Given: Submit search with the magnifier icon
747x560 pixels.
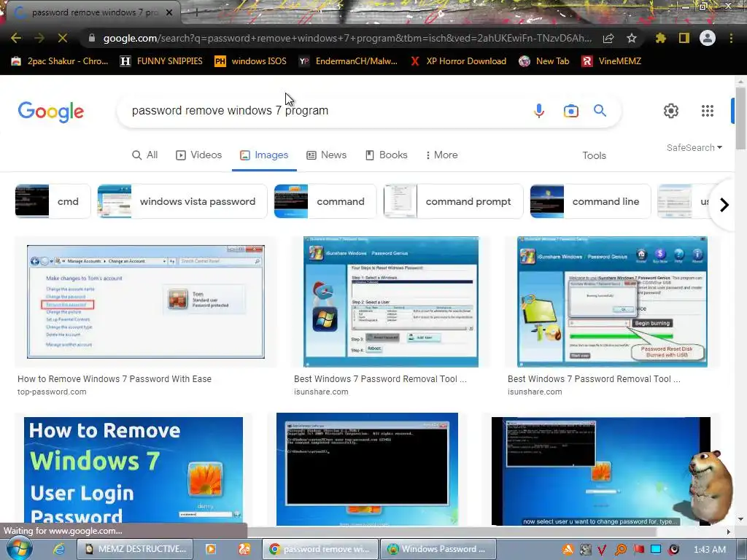Looking at the screenshot, I should tap(600, 111).
